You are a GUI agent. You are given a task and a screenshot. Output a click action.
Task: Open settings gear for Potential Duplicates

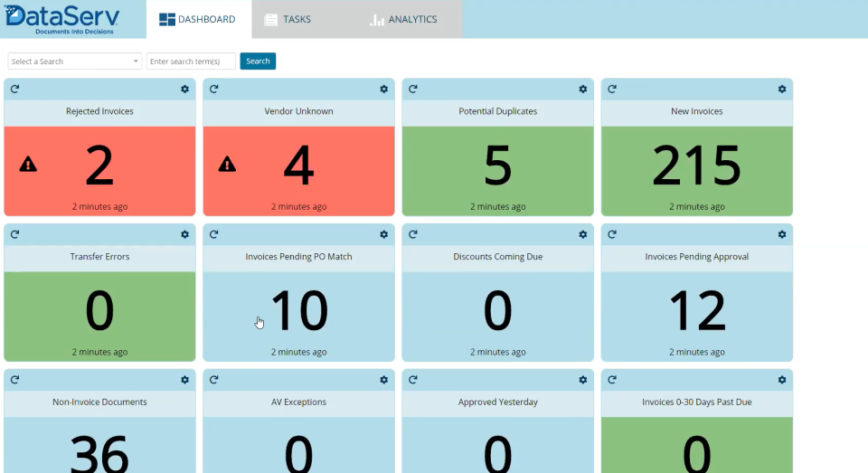(x=583, y=89)
